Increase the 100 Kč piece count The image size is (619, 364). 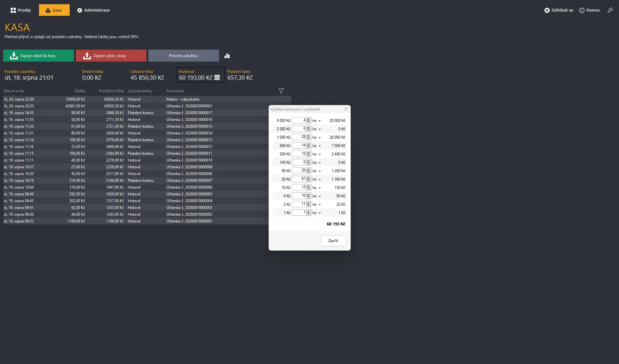(x=308, y=161)
